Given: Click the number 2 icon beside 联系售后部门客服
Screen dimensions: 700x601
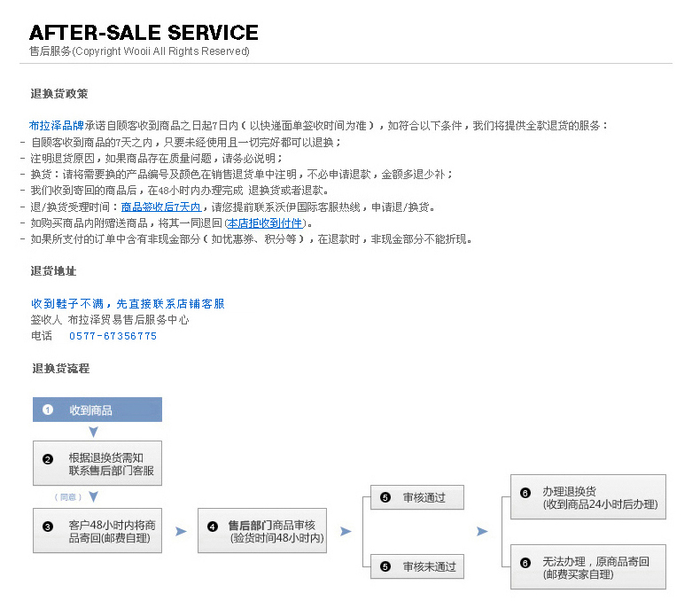Looking at the screenshot, I should pyautogui.click(x=48, y=459).
